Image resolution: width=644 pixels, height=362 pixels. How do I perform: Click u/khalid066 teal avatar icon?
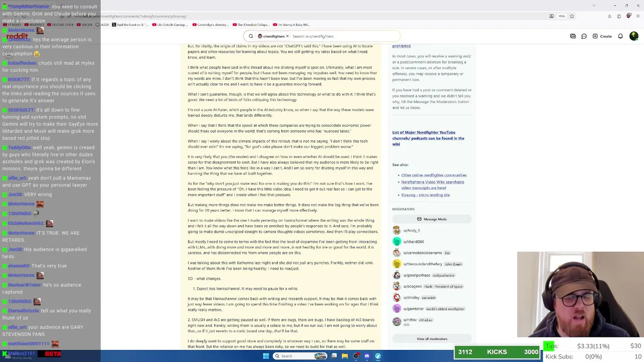(397, 242)
